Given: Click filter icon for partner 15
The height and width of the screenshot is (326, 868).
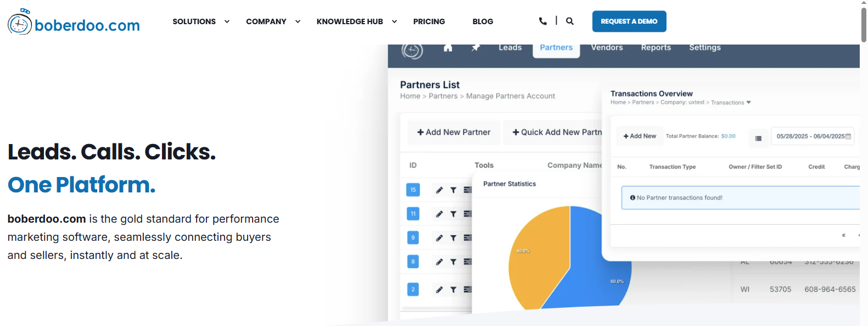Looking at the screenshot, I should [453, 190].
